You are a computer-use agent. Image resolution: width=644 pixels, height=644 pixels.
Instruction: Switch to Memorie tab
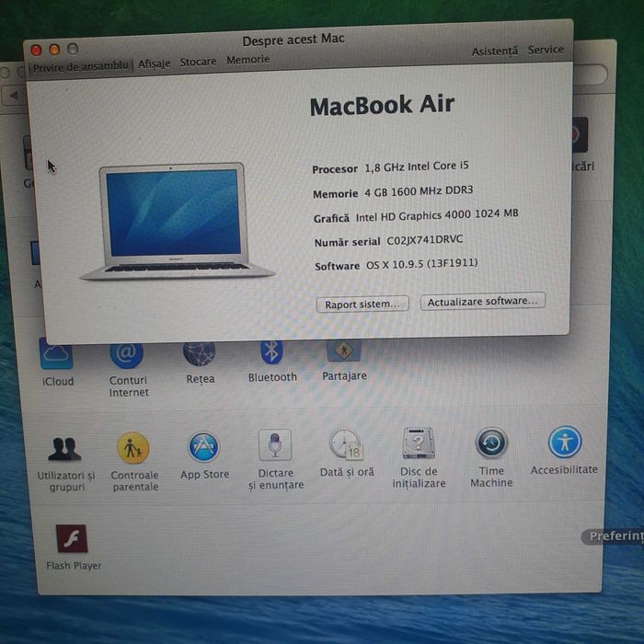(247, 60)
